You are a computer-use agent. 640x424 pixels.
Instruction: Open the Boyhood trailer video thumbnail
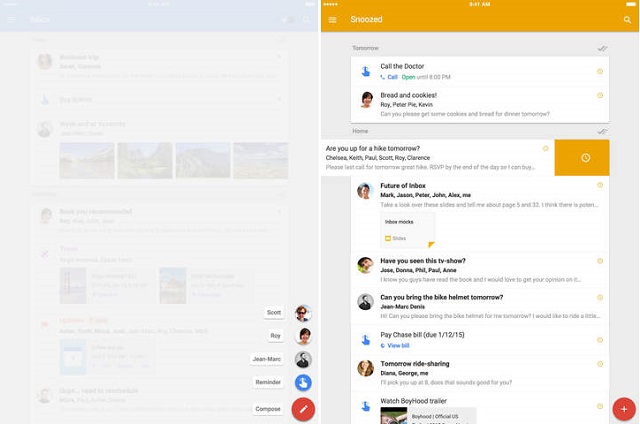coord(394,415)
